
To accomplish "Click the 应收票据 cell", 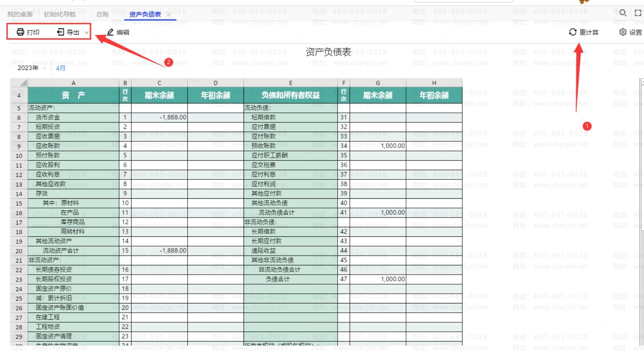I will 73,137.
